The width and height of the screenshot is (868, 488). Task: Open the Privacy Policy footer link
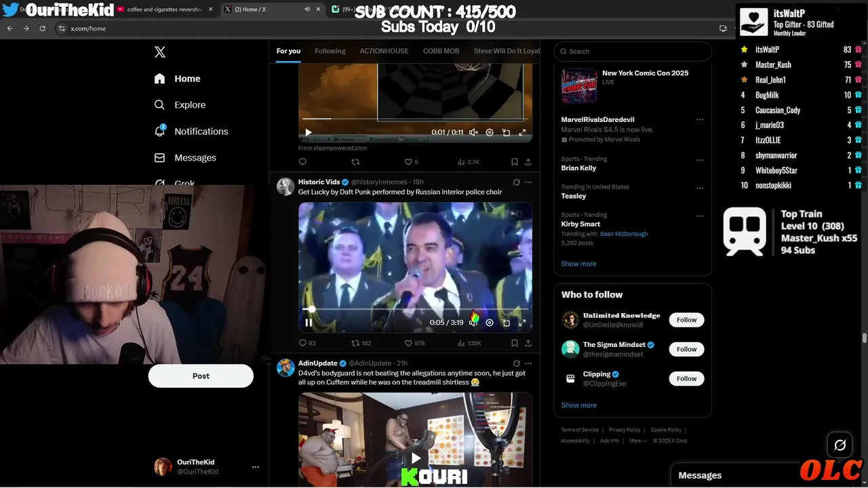coord(625,430)
